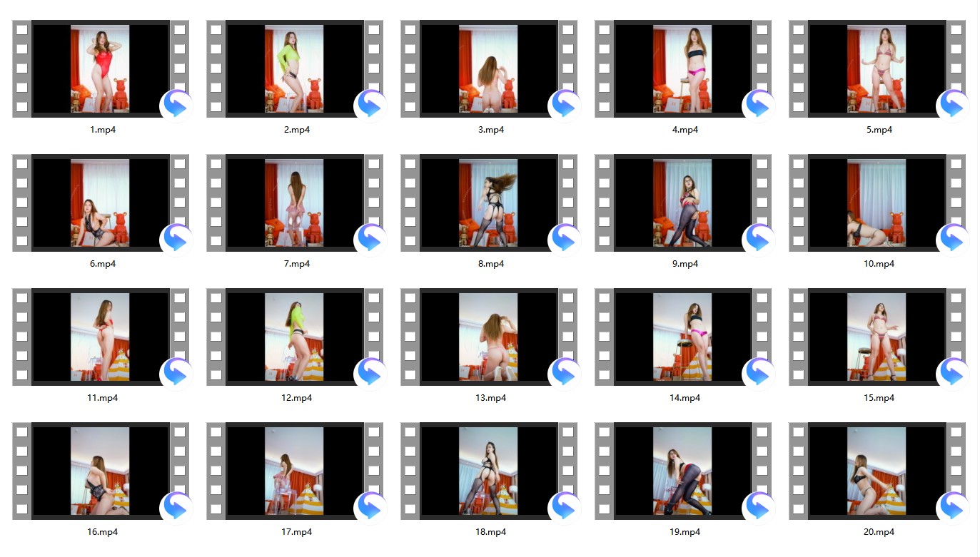The width and height of the screenshot is (980, 557).
Task: Click the player badge icon on 11.mp4
Action: point(176,374)
